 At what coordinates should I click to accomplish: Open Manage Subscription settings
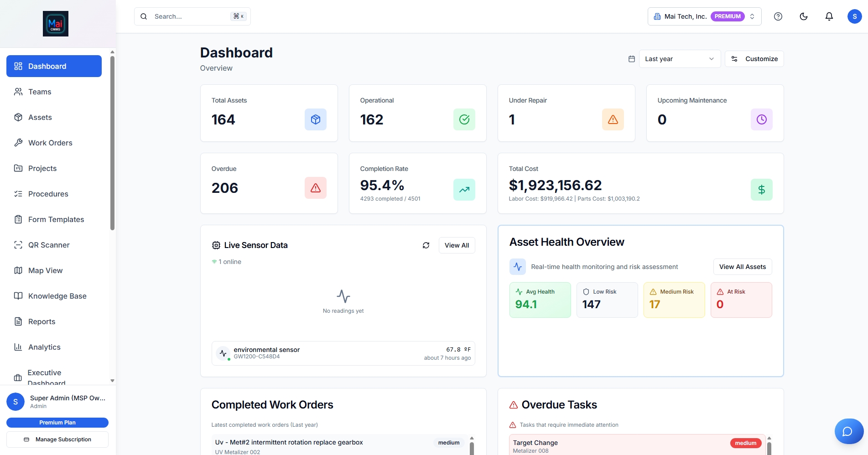(57, 439)
